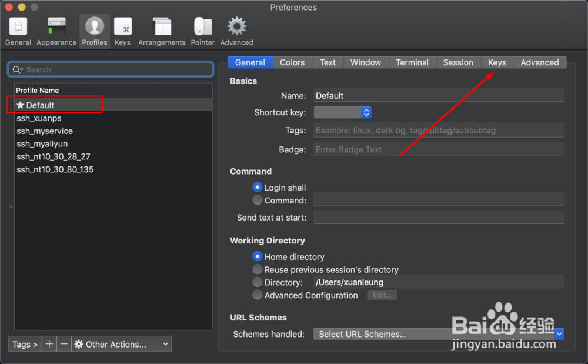
Task: Open the Advanced gear icon
Action: pyautogui.click(x=237, y=31)
